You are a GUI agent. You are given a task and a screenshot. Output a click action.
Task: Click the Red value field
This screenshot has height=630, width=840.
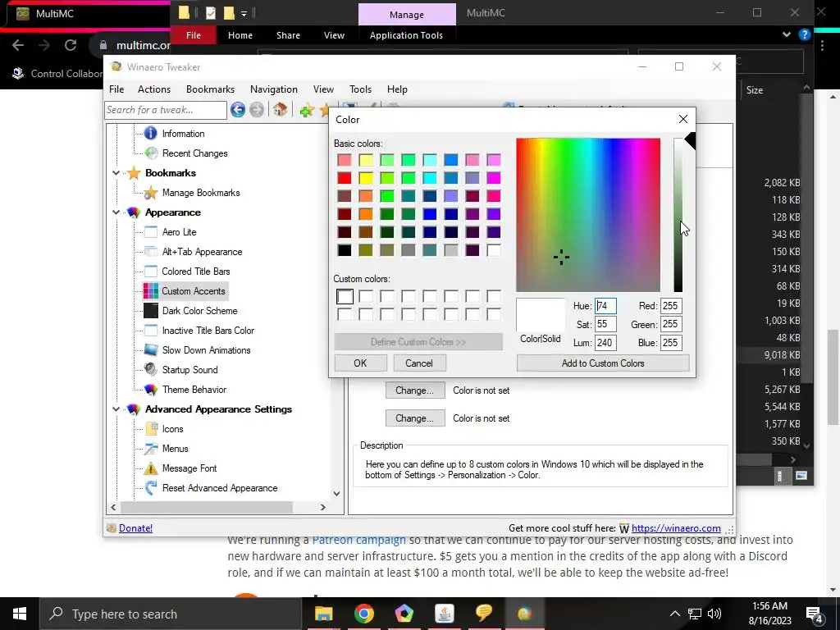(671, 306)
